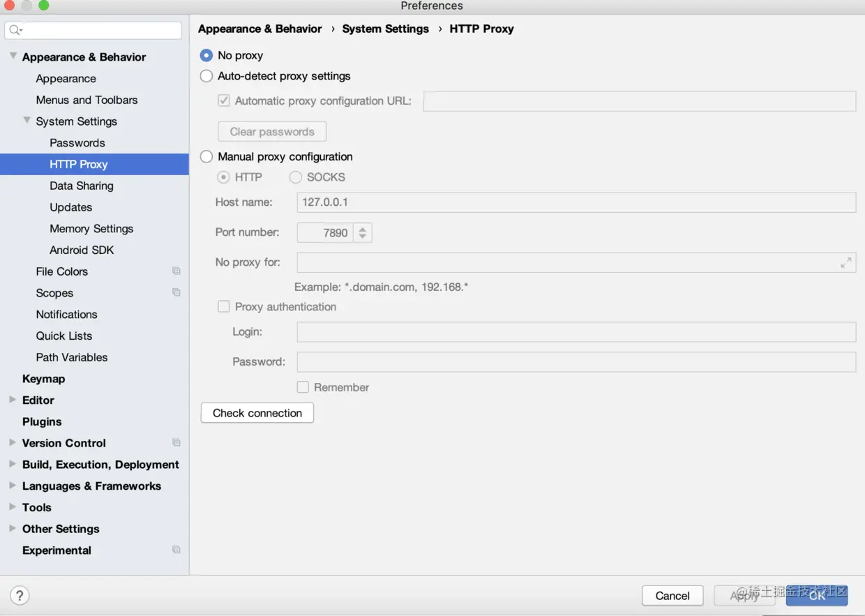This screenshot has width=865, height=616.
Task: Choose the SOCKS proxy type
Action: click(x=296, y=177)
